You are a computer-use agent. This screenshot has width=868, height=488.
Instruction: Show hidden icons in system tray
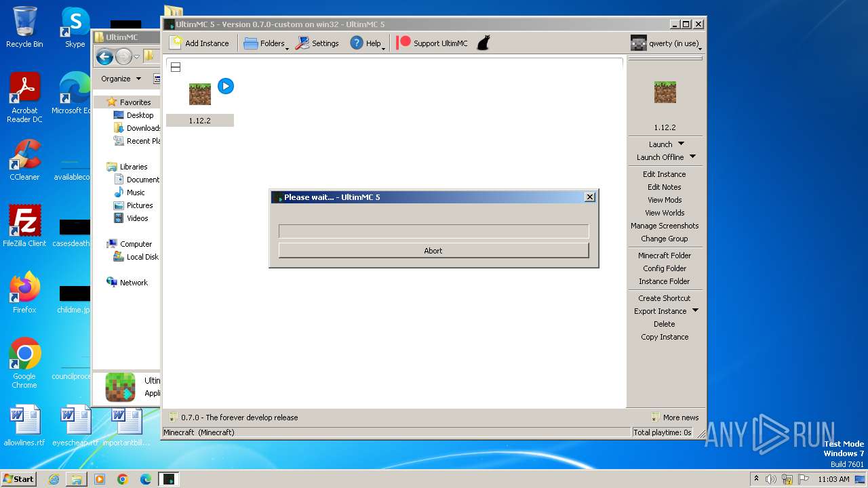click(756, 479)
